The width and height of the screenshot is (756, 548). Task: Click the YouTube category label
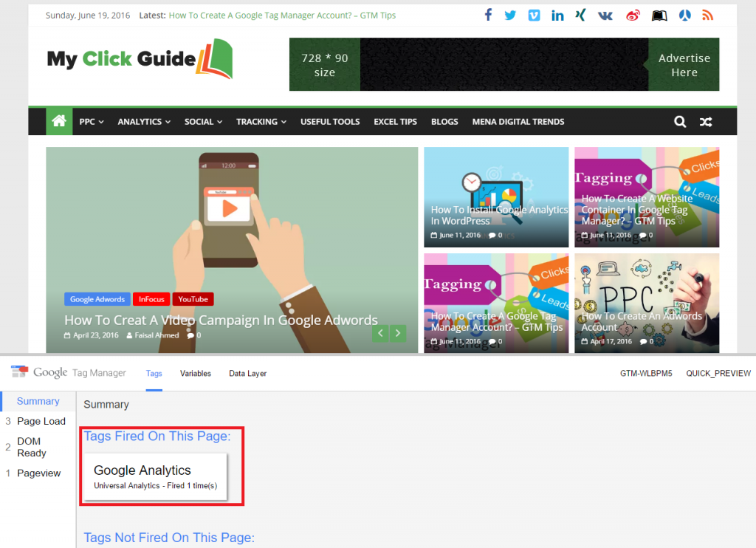(193, 299)
